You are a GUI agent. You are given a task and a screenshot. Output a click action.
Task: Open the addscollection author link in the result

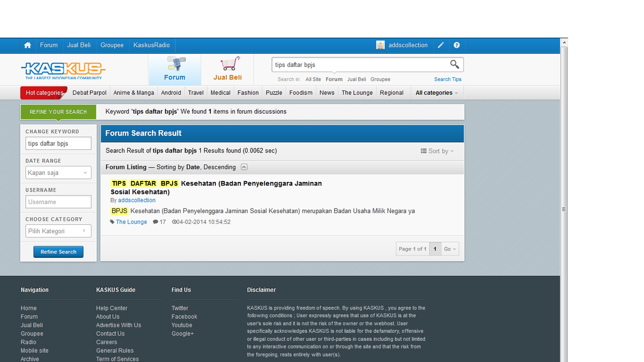[137, 200]
